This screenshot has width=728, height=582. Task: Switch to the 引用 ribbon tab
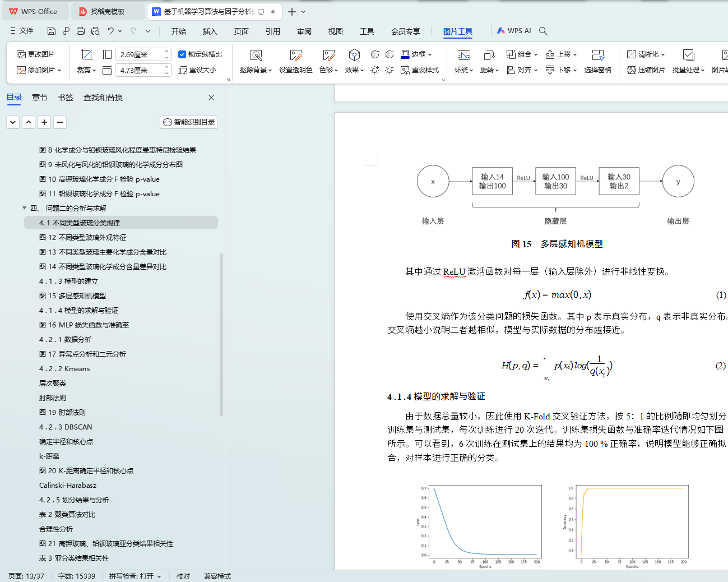tap(273, 31)
